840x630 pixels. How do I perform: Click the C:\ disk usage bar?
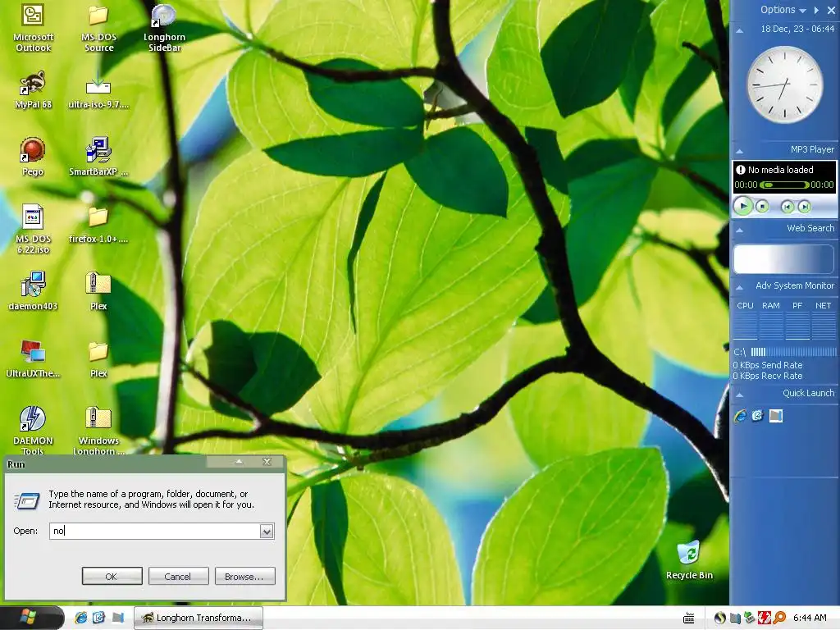pos(793,352)
